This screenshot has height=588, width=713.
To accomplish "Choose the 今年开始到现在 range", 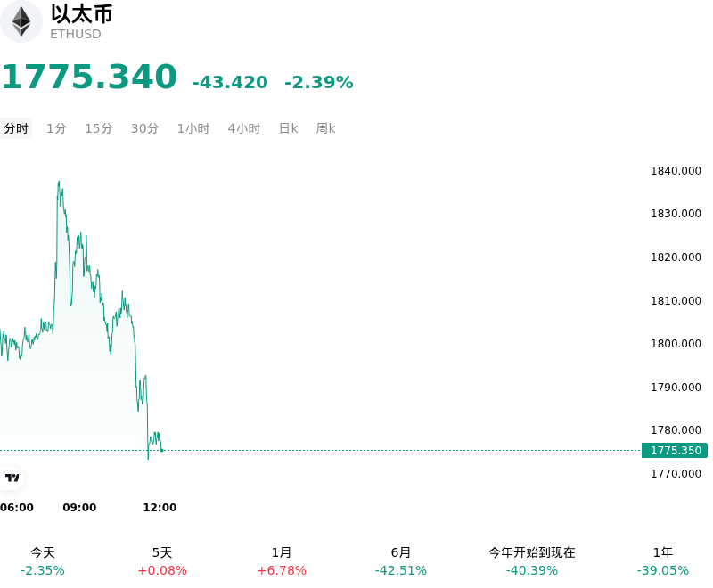I will pos(531,561).
